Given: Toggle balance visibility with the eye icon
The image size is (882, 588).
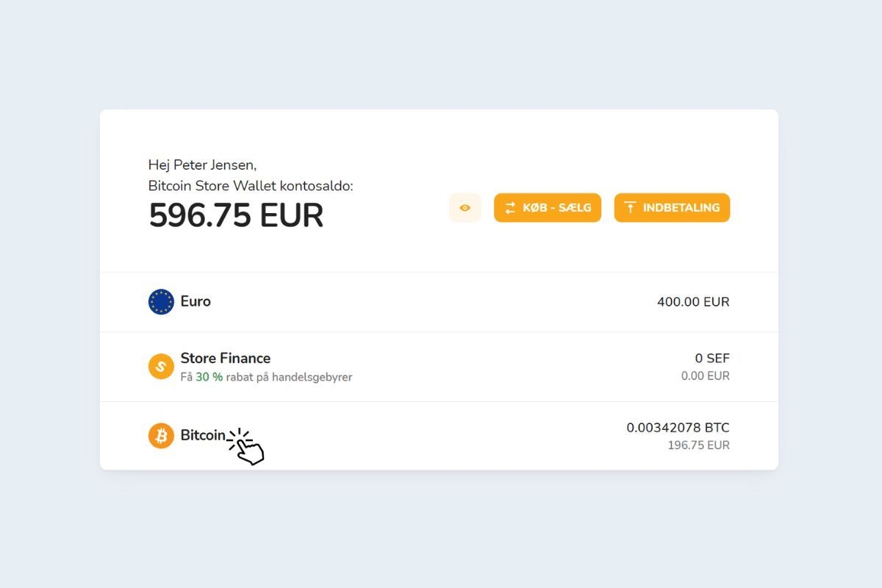Looking at the screenshot, I should coord(465,208).
